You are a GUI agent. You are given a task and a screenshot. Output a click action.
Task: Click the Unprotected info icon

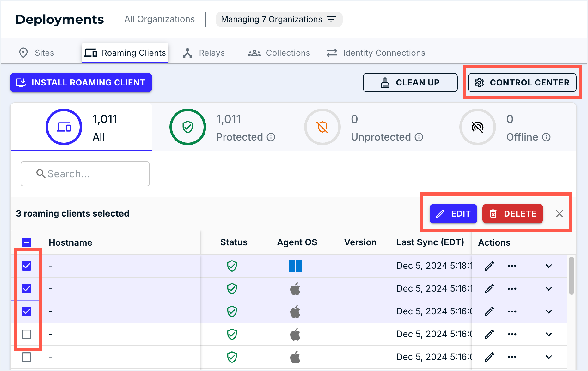(419, 137)
